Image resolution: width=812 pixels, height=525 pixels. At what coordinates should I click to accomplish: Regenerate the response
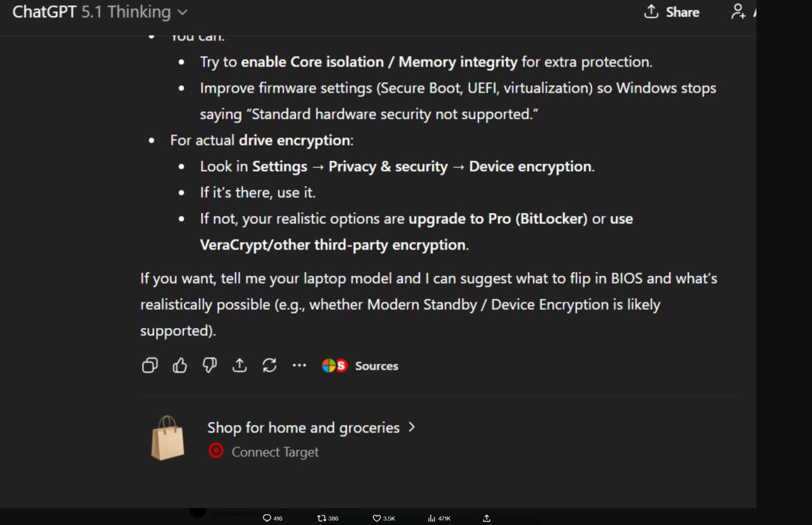[x=269, y=366]
